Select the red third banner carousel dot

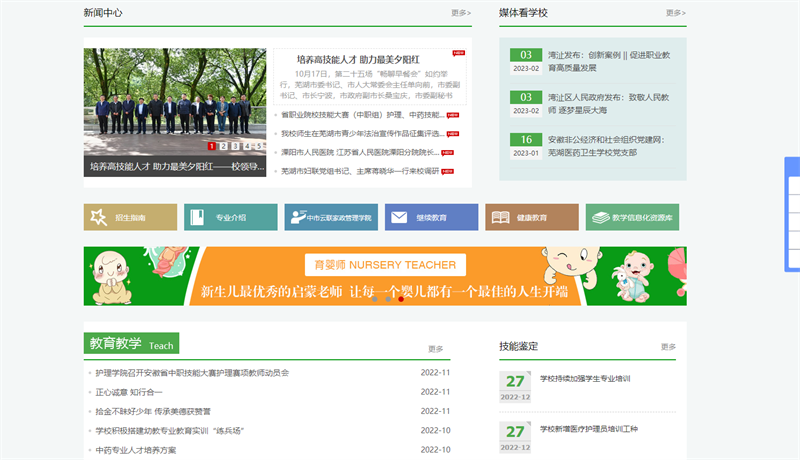[401, 299]
